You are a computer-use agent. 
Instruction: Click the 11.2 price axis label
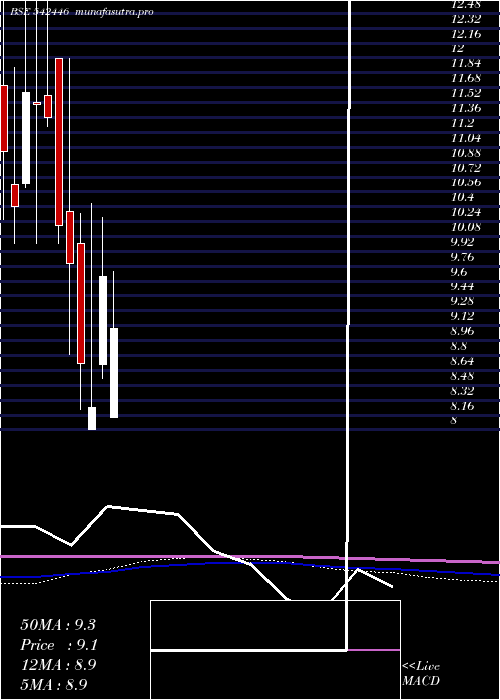click(x=463, y=123)
